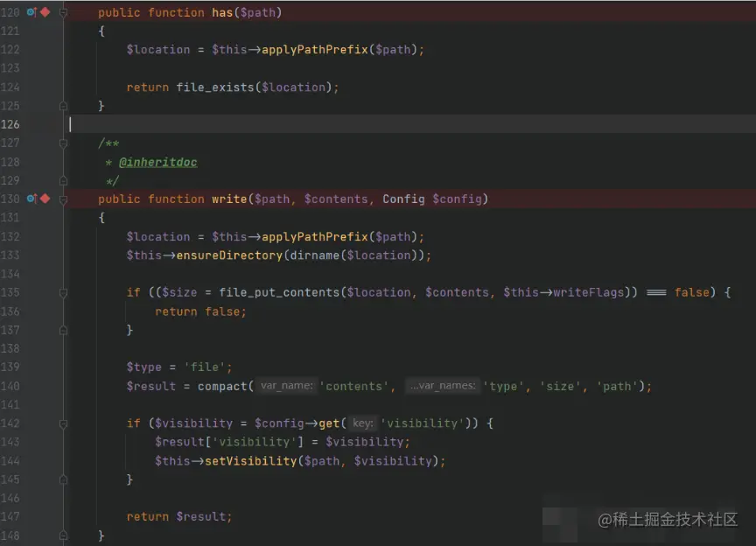Image resolution: width=756 pixels, height=546 pixels.
Task: Click implements-method gutter icon on line 130
Action: (x=31, y=199)
